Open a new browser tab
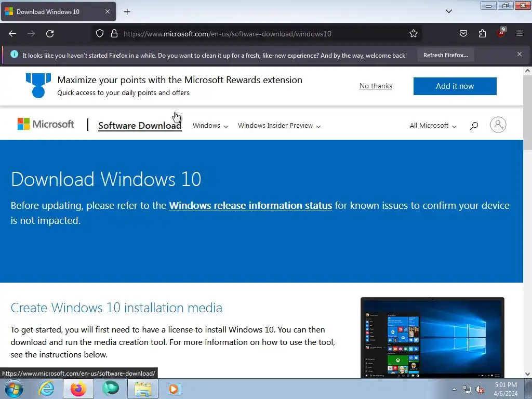The image size is (532, 399). click(x=127, y=12)
